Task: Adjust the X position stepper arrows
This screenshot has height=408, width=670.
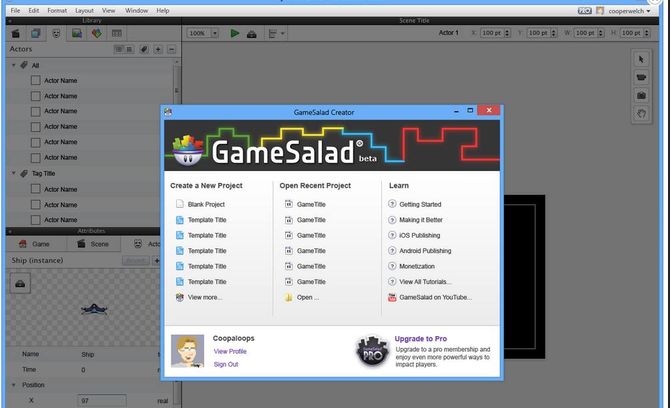Action: point(507,33)
